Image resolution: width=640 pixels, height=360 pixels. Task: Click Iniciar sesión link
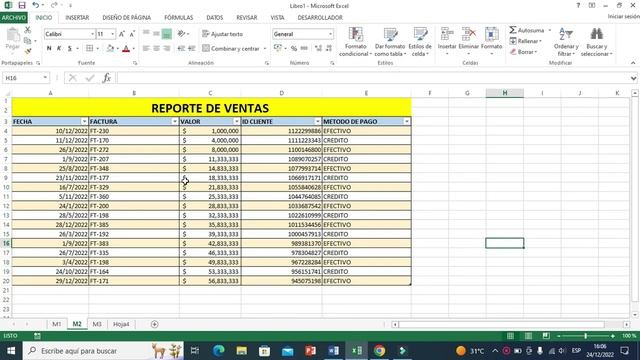pyautogui.click(x=623, y=16)
